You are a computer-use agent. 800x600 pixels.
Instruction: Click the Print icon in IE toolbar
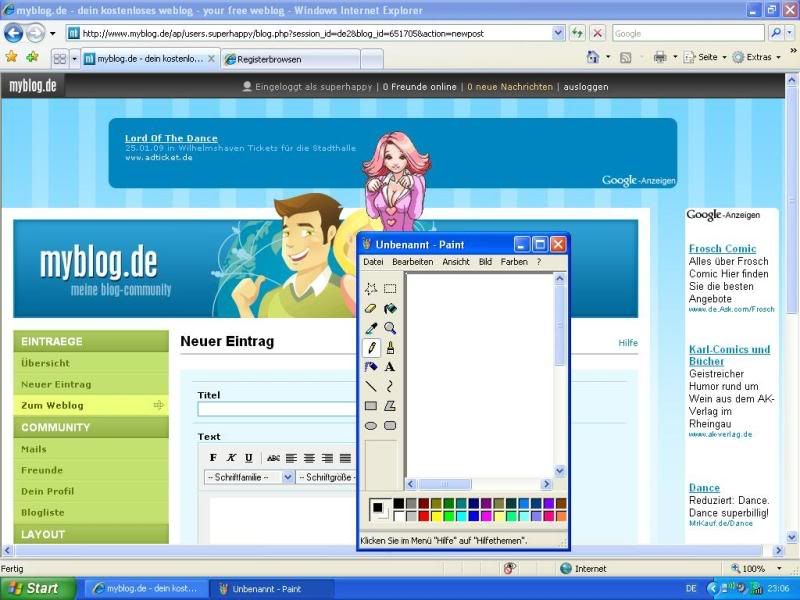[660, 57]
